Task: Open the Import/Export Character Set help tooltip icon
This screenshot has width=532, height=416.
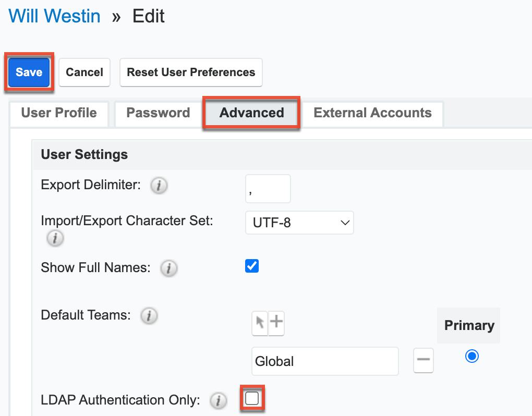Action: click(x=55, y=238)
